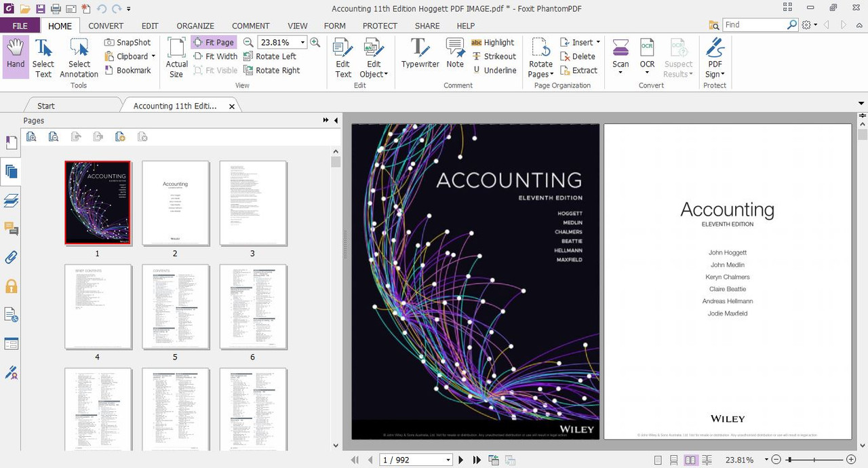This screenshot has width=868, height=468.
Task: Zoom in with the plus magnifier
Action: point(315,42)
